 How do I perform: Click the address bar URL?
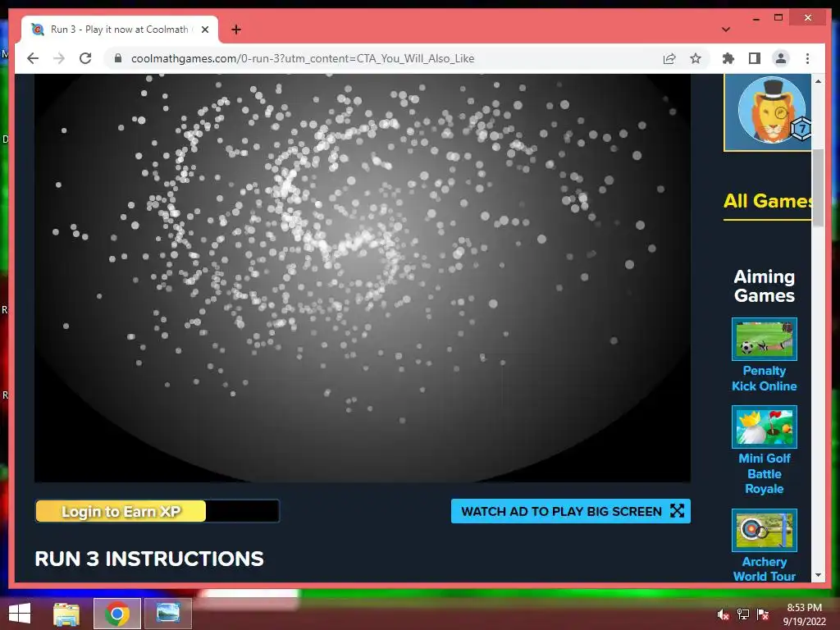(x=303, y=58)
